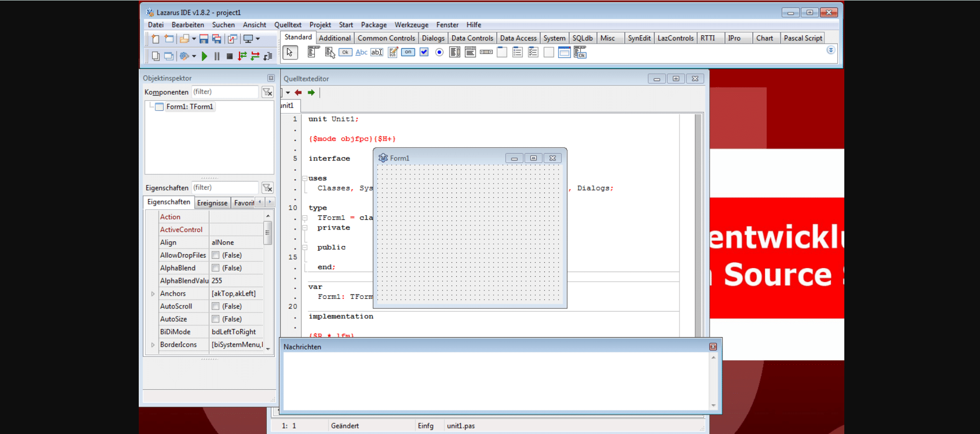The width and height of the screenshot is (980, 434).
Task: Click the toggle form/unit view icon
Action: coord(232,39)
